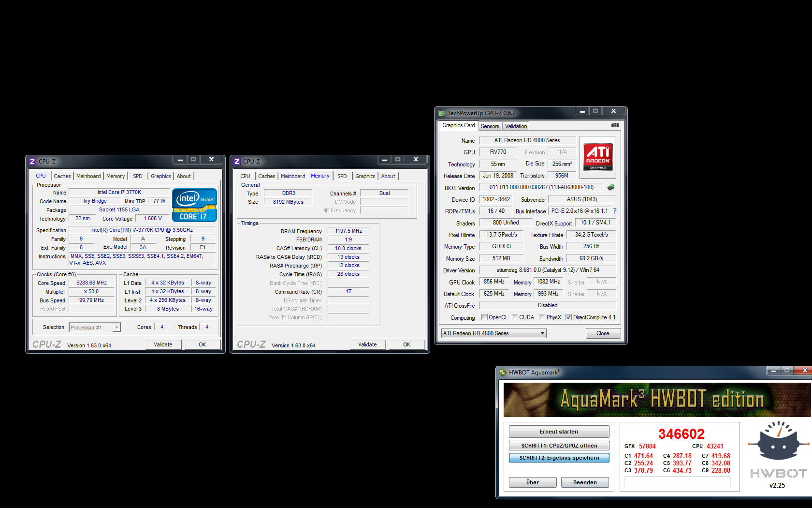This screenshot has width=812, height=508.
Task: Click the Close button in GPU-Z
Action: pyautogui.click(x=603, y=333)
